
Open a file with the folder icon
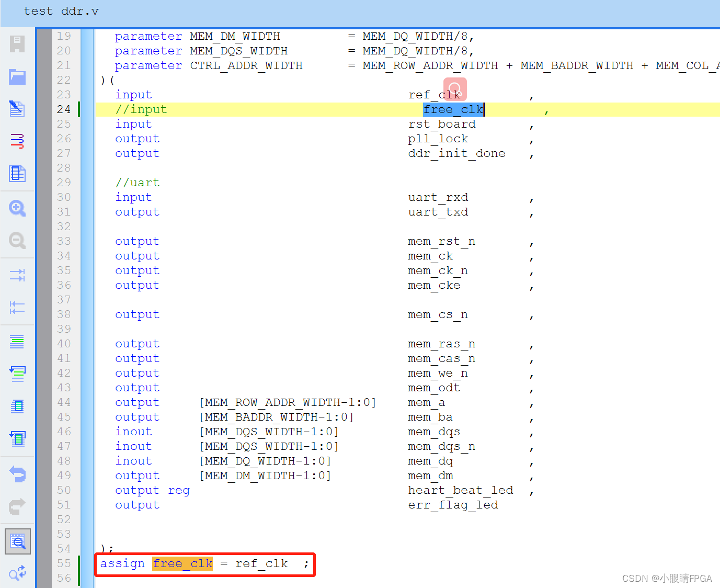[17, 76]
